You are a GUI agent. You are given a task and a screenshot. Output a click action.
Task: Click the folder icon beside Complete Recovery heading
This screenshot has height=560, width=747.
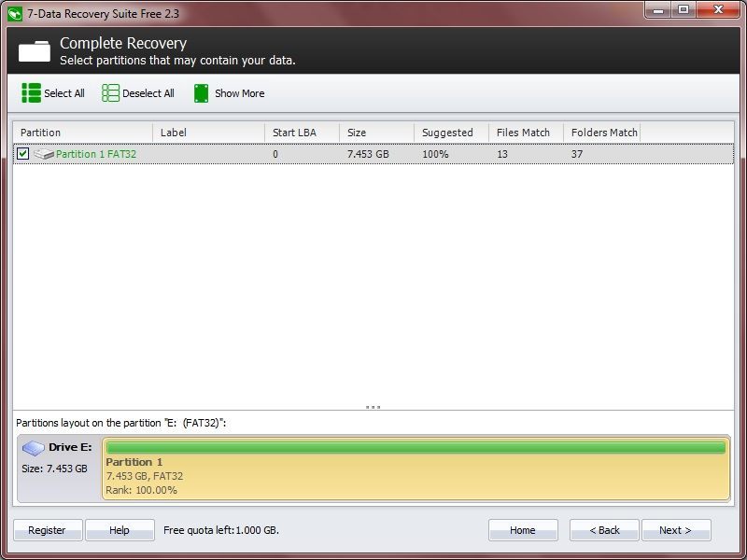coord(35,50)
